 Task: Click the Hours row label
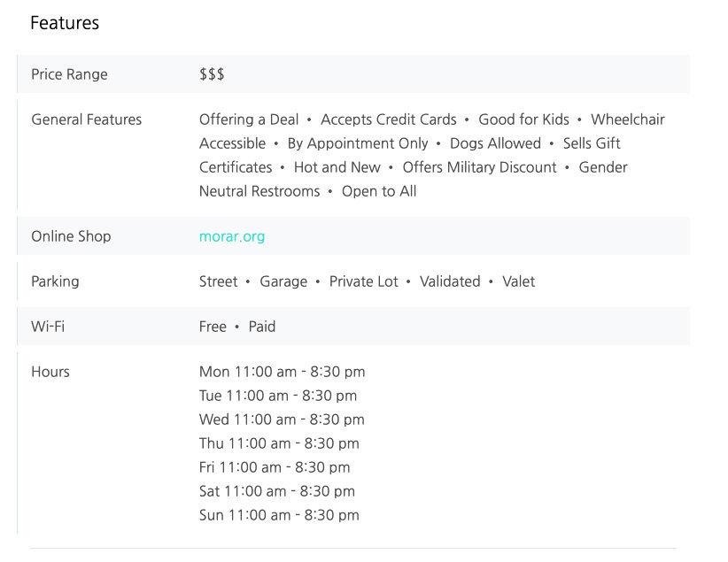click(x=50, y=372)
